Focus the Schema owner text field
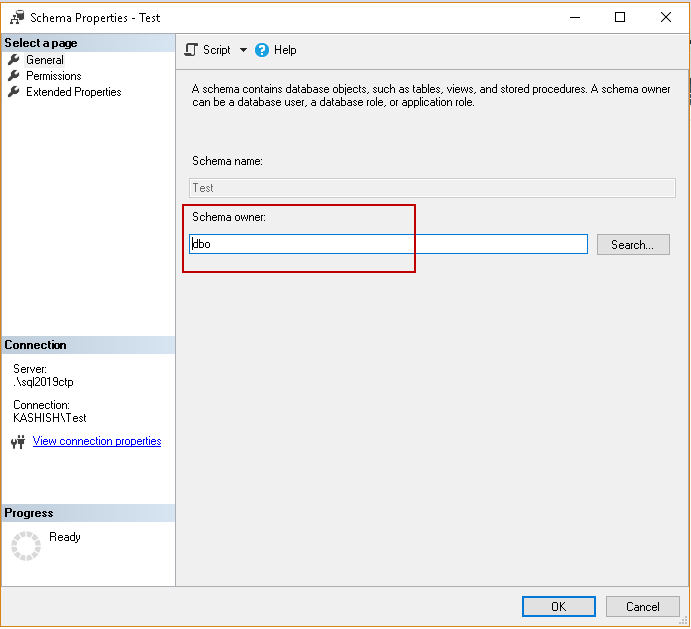 click(388, 244)
